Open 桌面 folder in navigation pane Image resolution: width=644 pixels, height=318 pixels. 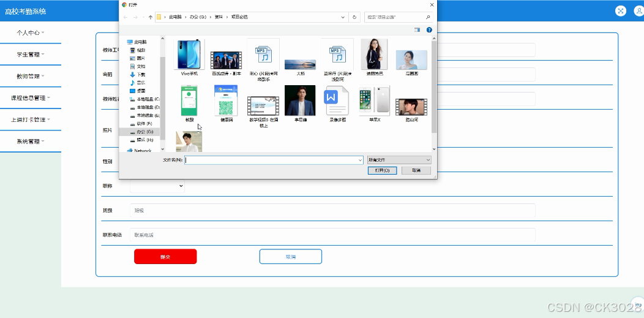(x=138, y=91)
